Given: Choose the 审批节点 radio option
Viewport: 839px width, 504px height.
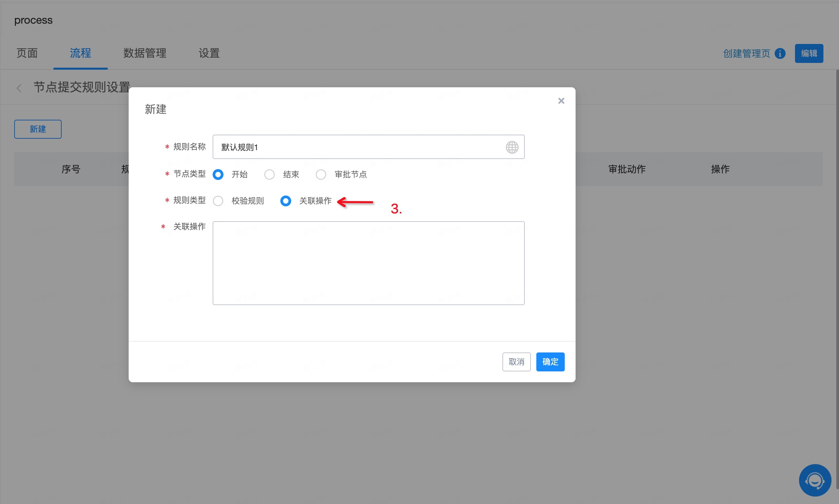Looking at the screenshot, I should pyautogui.click(x=321, y=175).
